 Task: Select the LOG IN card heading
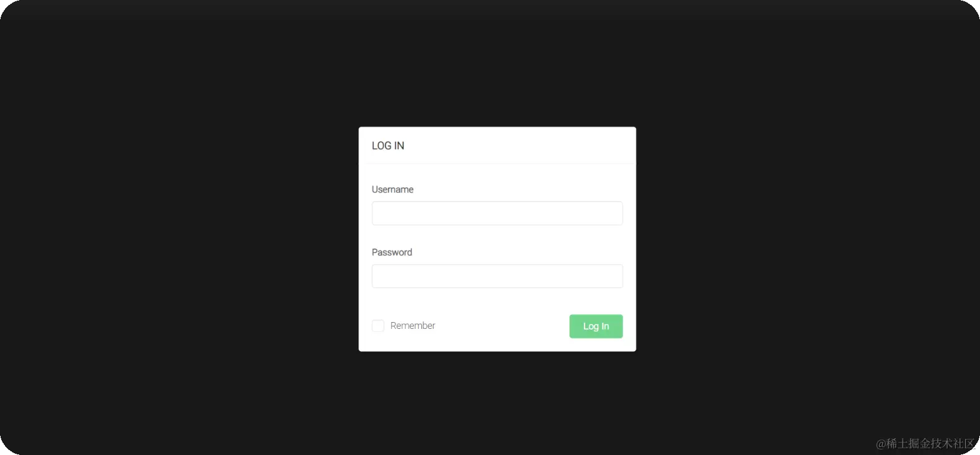point(388,146)
